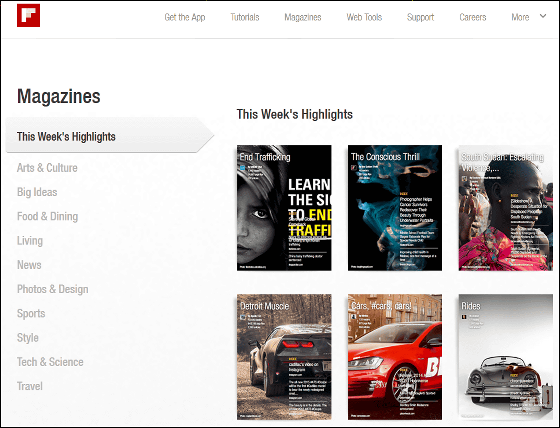Choose the Arts & Culture category
This screenshot has height=428, width=560.
click(x=47, y=168)
